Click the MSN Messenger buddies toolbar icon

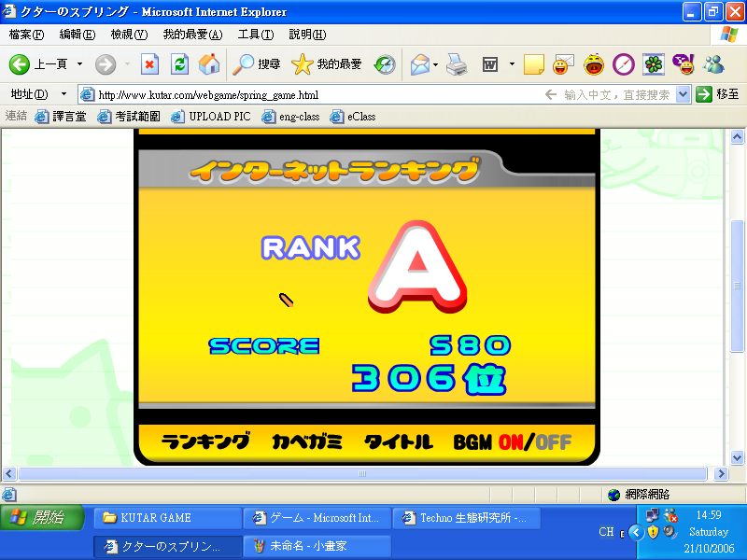713,64
